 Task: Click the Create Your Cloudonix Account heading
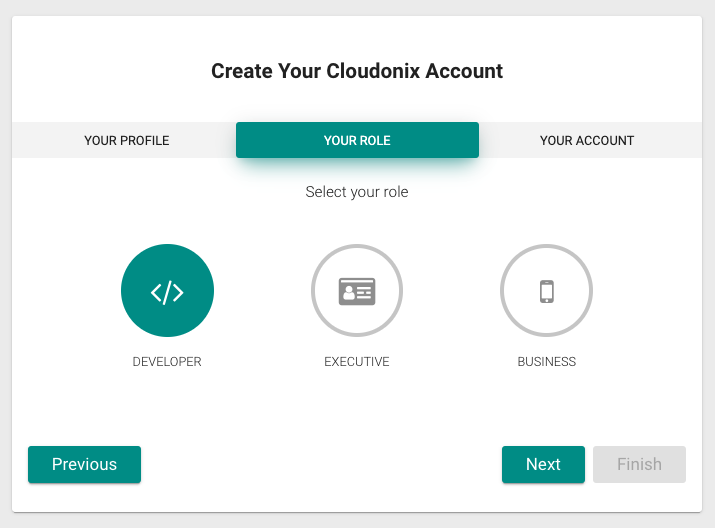pos(357,71)
